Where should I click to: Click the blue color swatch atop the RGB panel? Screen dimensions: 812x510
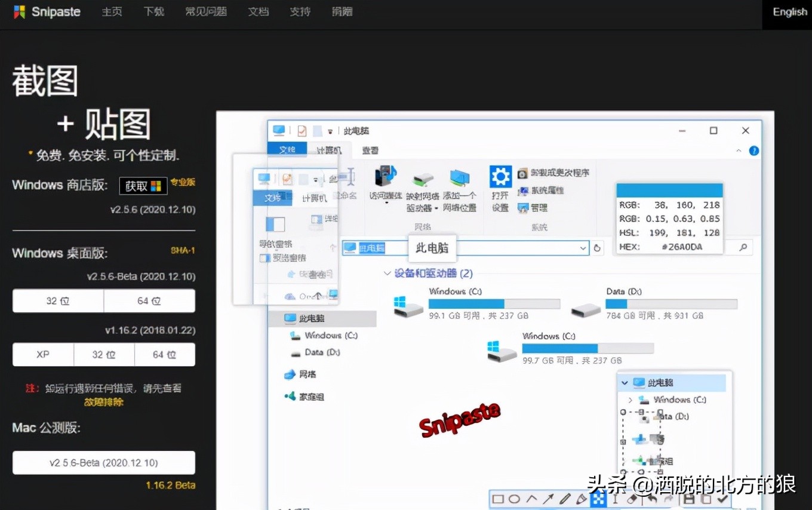pyautogui.click(x=669, y=191)
